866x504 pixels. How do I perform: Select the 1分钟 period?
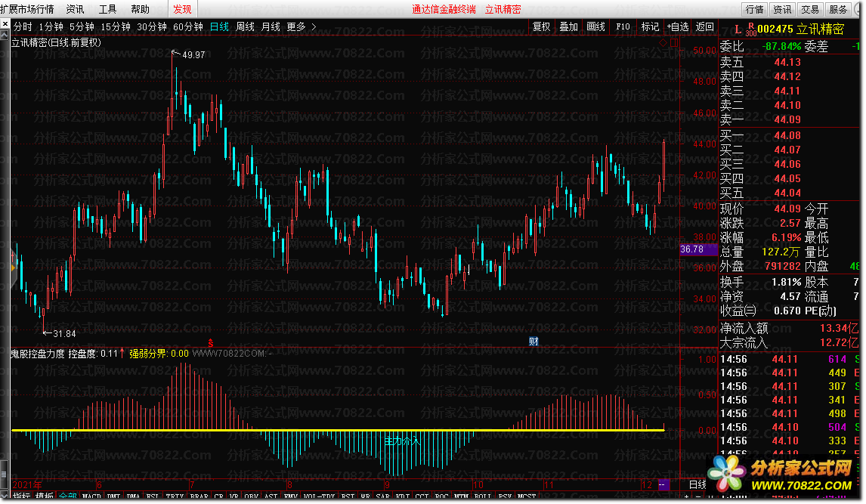coord(51,26)
